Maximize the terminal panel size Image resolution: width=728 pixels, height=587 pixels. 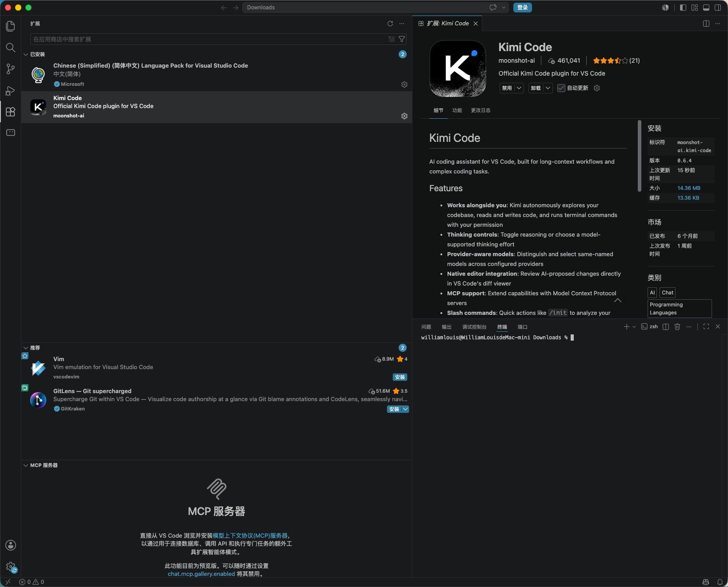tap(706, 327)
